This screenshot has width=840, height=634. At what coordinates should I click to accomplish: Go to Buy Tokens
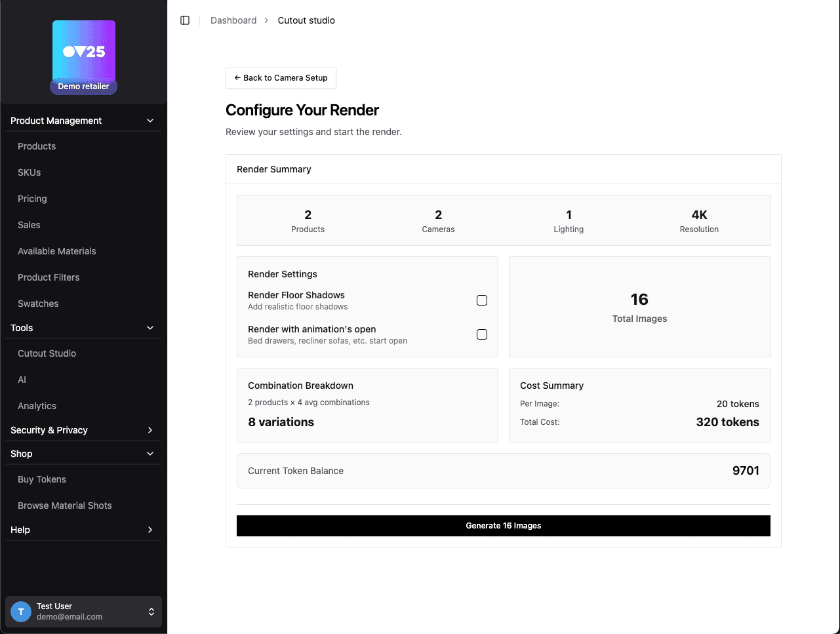42,479
